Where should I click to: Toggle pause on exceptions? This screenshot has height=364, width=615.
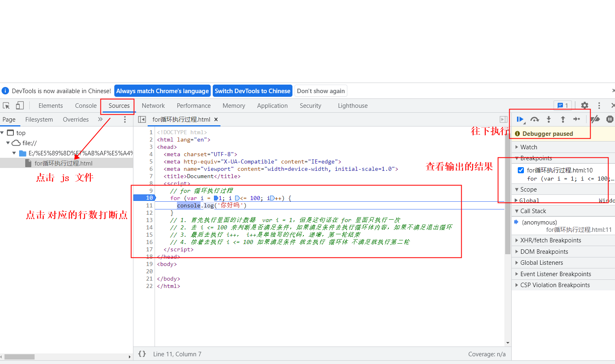610,119
